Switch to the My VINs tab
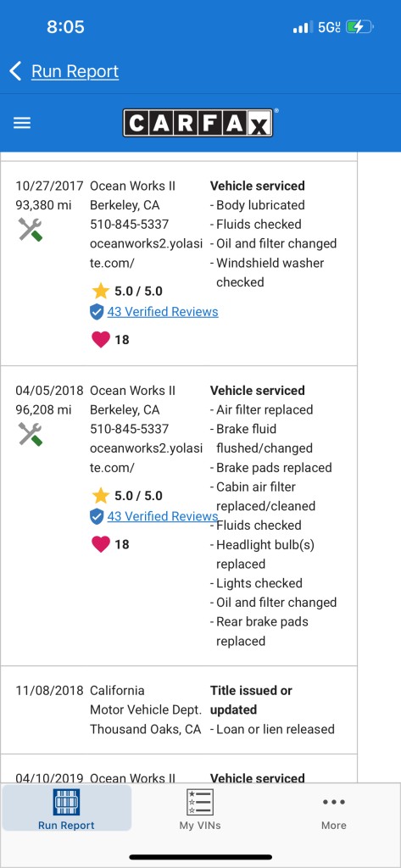This screenshot has height=868, width=401. (x=200, y=809)
